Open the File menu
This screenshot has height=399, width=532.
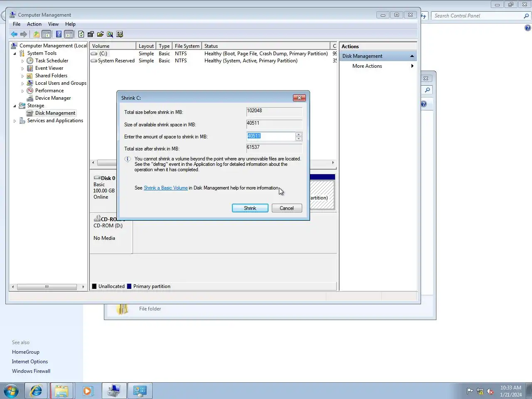[17, 24]
